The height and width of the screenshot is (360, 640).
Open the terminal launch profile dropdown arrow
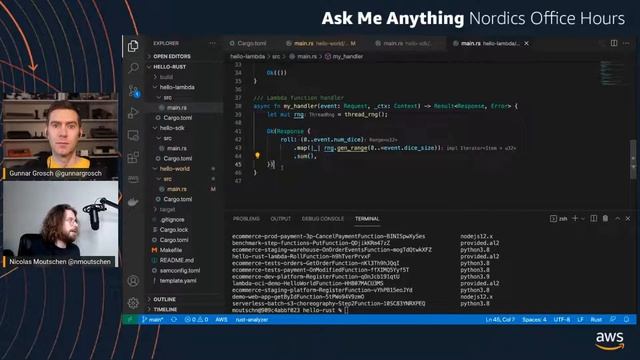[x=582, y=219]
